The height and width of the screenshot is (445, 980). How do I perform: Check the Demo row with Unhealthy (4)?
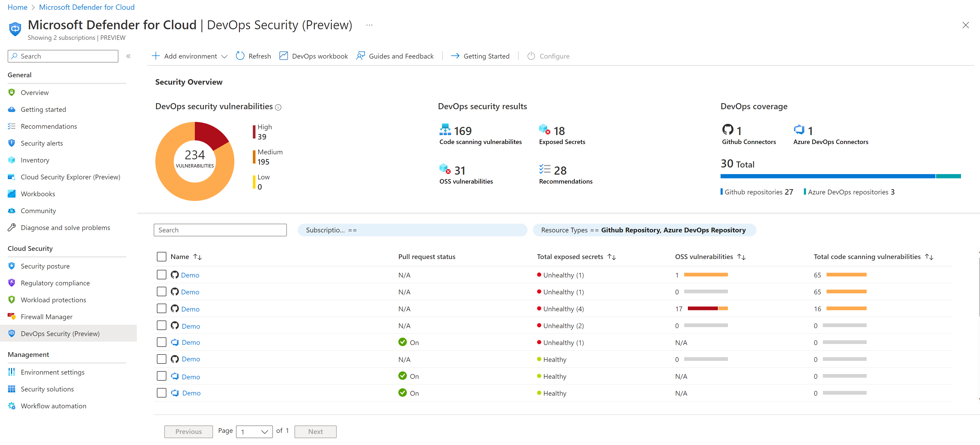coord(162,308)
